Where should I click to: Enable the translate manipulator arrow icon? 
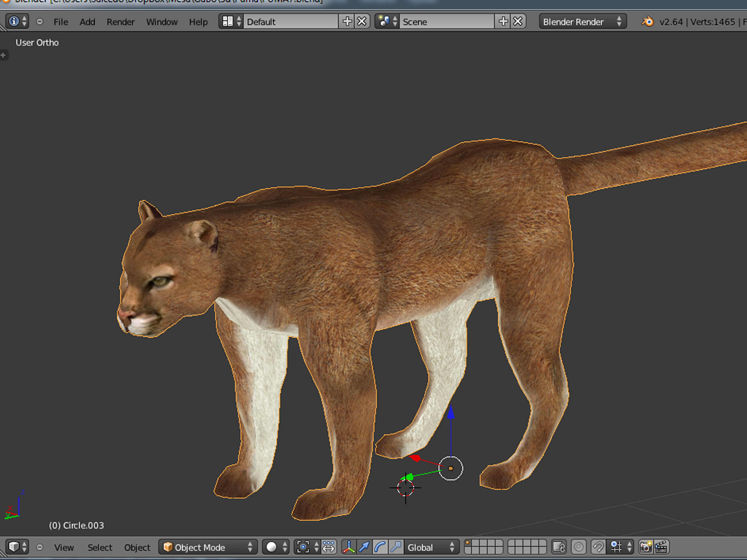tap(364, 547)
